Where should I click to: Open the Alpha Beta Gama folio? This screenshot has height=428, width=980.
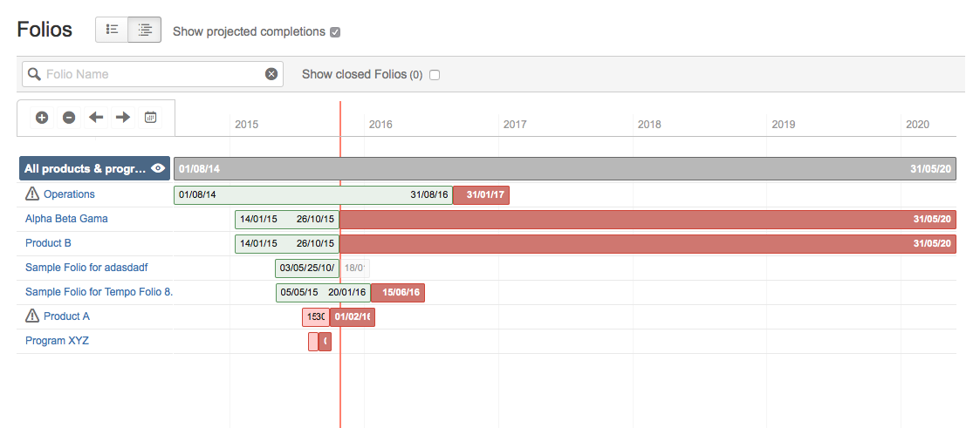point(66,219)
